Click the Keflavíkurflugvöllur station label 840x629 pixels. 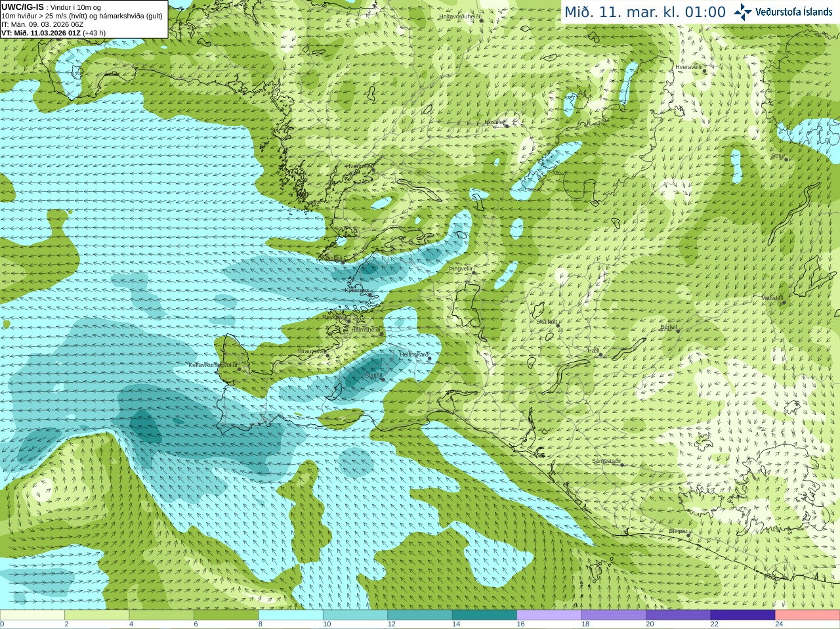pyautogui.click(x=213, y=365)
